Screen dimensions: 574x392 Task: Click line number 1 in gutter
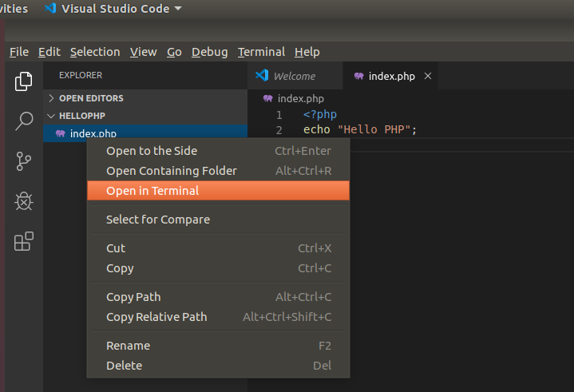click(279, 115)
